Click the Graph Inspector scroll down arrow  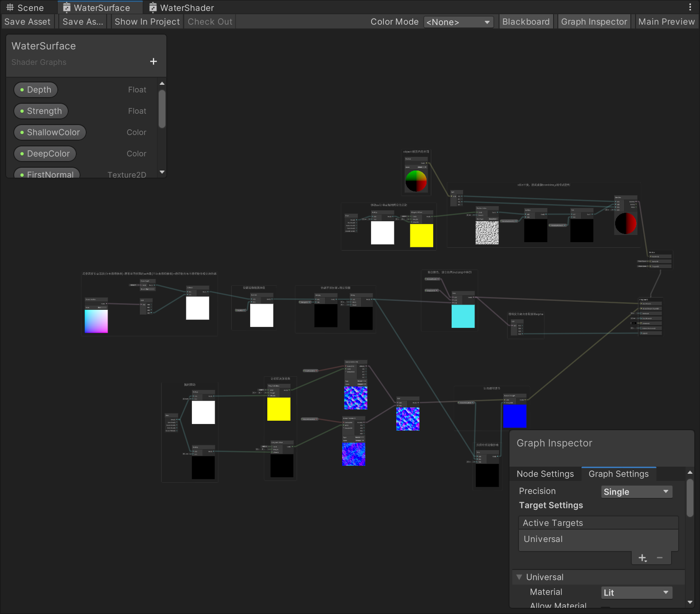tap(690, 602)
